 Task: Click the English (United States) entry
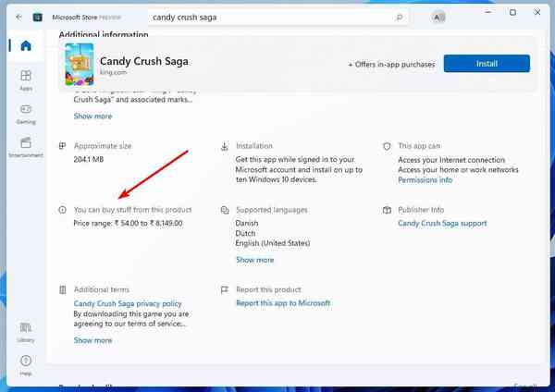pyautogui.click(x=273, y=243)
